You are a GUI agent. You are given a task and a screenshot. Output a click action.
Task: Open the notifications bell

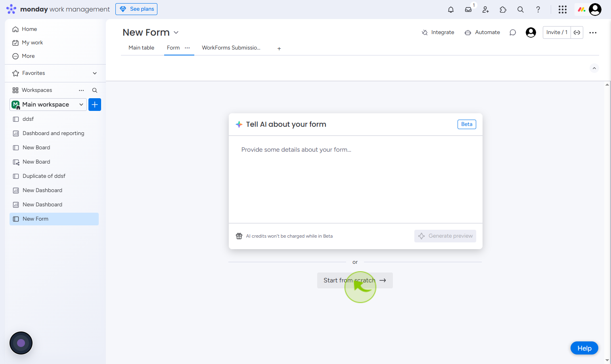(451, 10)
